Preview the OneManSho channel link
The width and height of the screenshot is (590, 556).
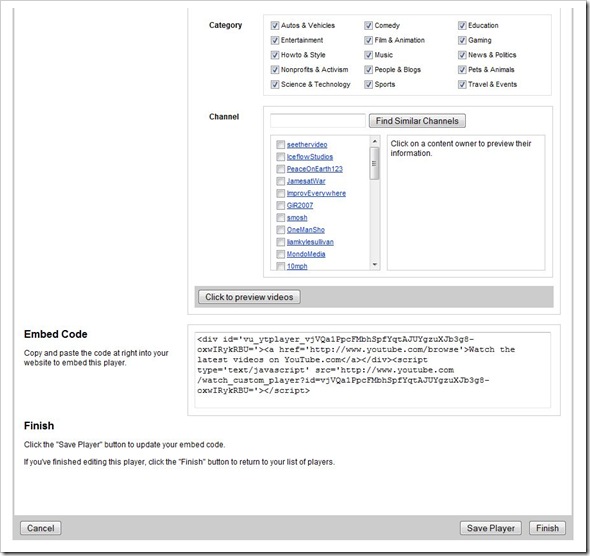(x=306, y=229)
